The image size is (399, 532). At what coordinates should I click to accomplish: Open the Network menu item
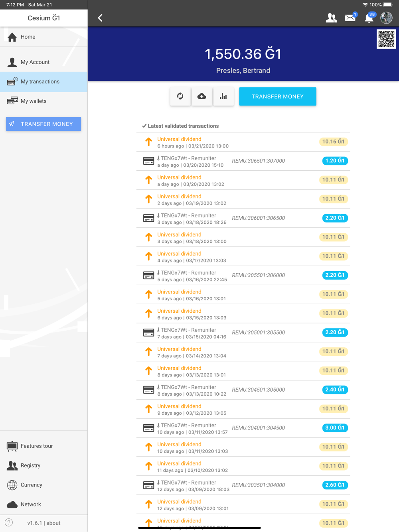pyautogui.click(x=44, y=504)
